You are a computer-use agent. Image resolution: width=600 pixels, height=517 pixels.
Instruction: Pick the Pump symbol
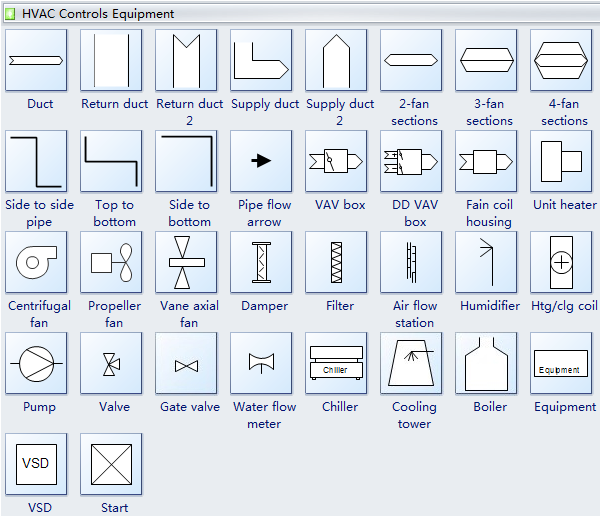pyautogui.click(x=36, y=364)
